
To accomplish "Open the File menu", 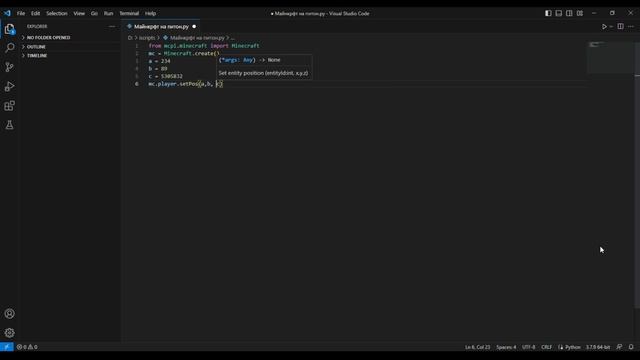I will click(x=21, y=13).
